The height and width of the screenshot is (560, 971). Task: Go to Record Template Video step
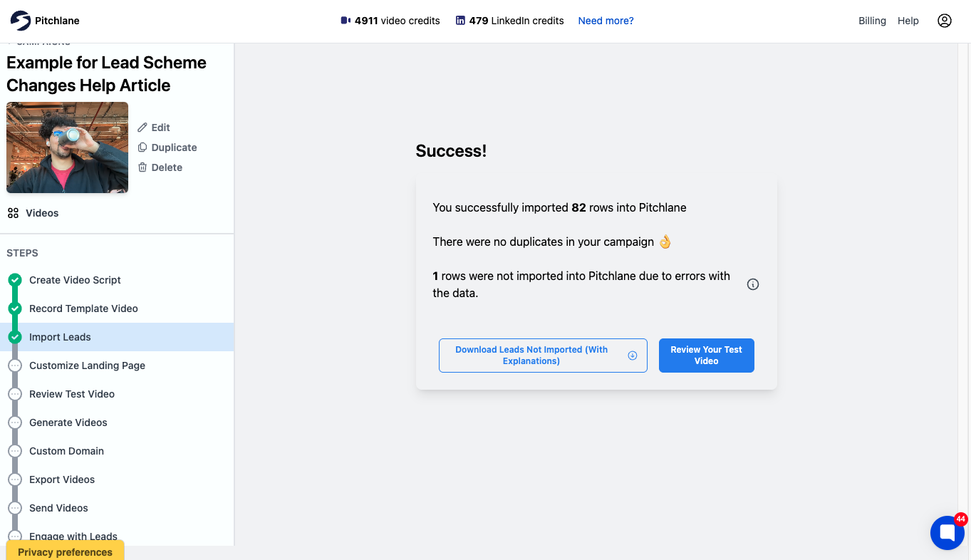tap(83, 308)
